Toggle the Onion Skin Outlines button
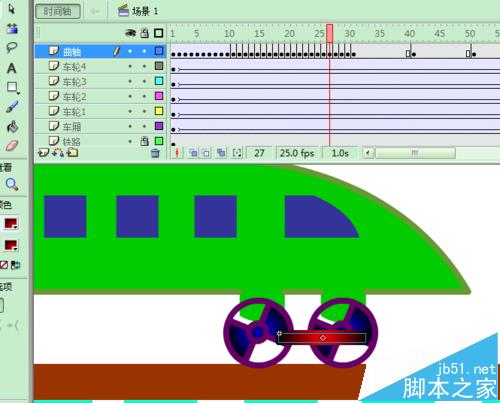Image resolution: width=500 pixels, height=403 pixels. pos(206,153)
